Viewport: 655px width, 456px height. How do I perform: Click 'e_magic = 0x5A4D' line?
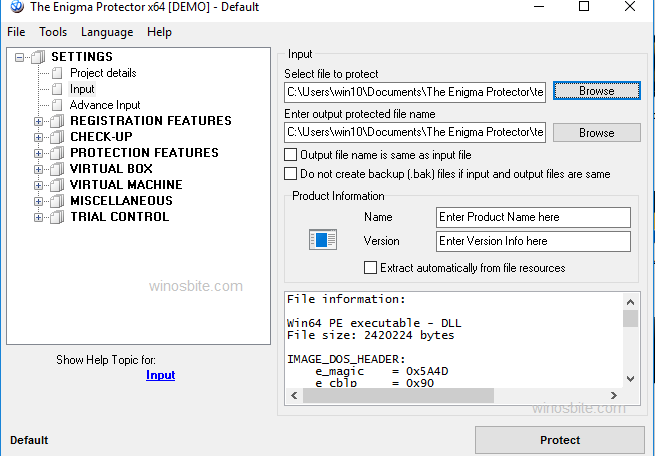pos(382,371)
